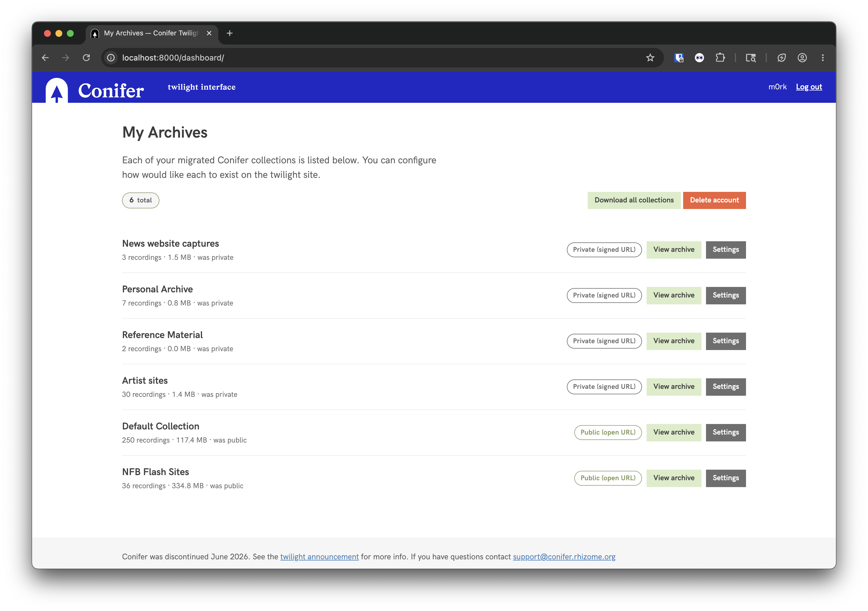Image resolution: width=868 pixels, height=611 pixels.
Task: Open a new browser tab
Action: coord(229,33)
